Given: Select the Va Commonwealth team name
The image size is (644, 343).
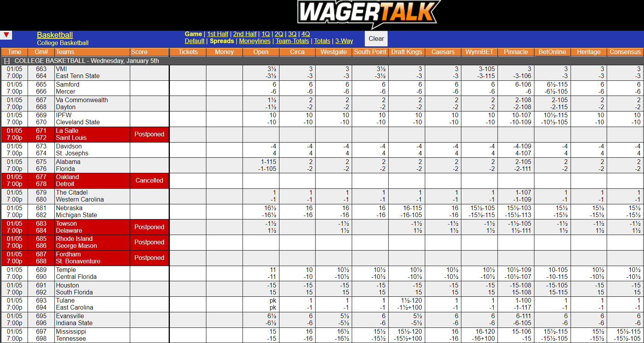Looking at the screenshot, I should point(82,100).
